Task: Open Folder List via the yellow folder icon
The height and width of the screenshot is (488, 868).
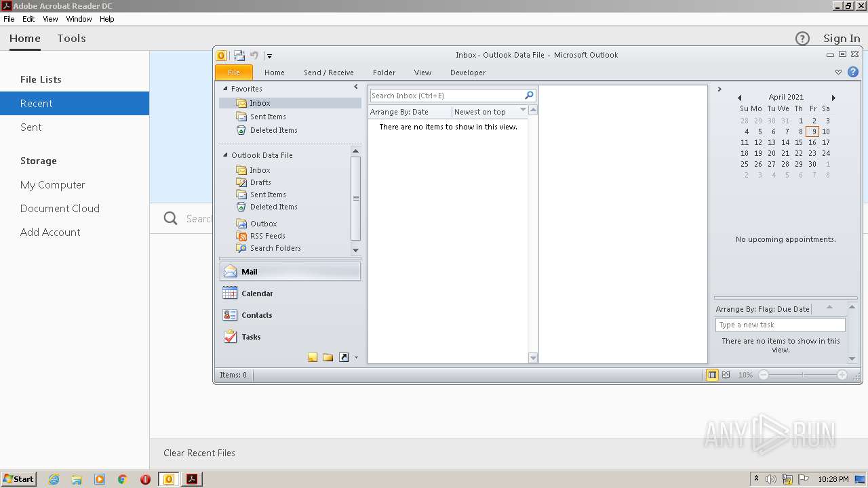Action: pos(328,357)
